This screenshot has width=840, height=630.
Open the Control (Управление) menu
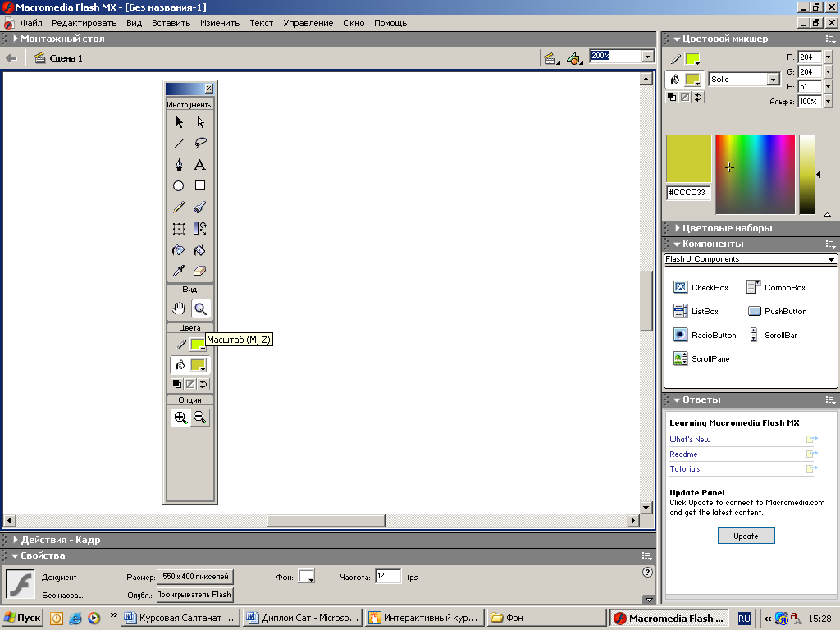(x=308, y=23)
